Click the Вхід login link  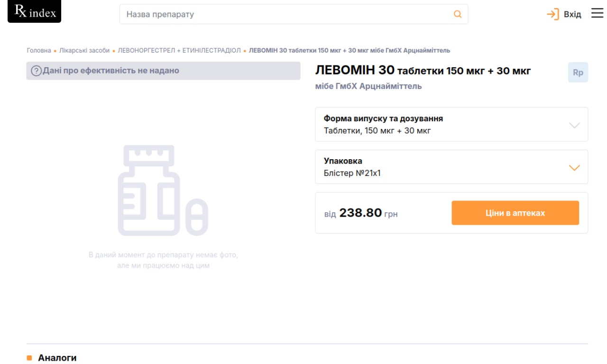click(x=572, y=15)
